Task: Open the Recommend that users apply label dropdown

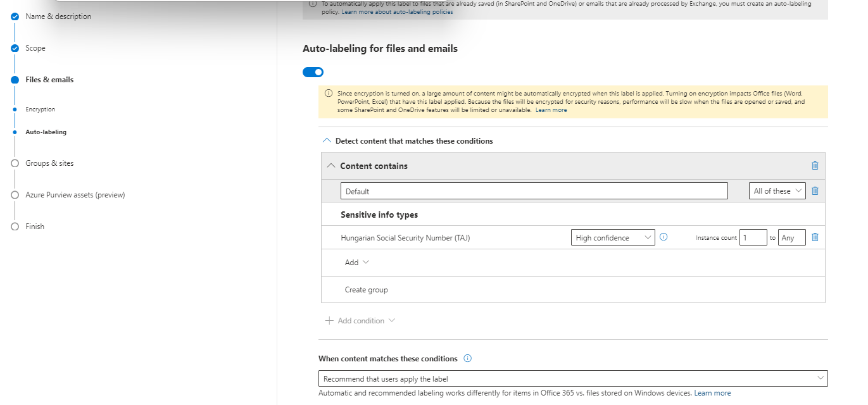Action: coord(572,378)
